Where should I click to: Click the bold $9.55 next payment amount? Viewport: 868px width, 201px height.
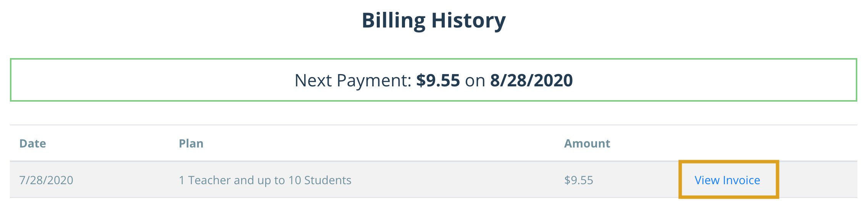(438, 80)
